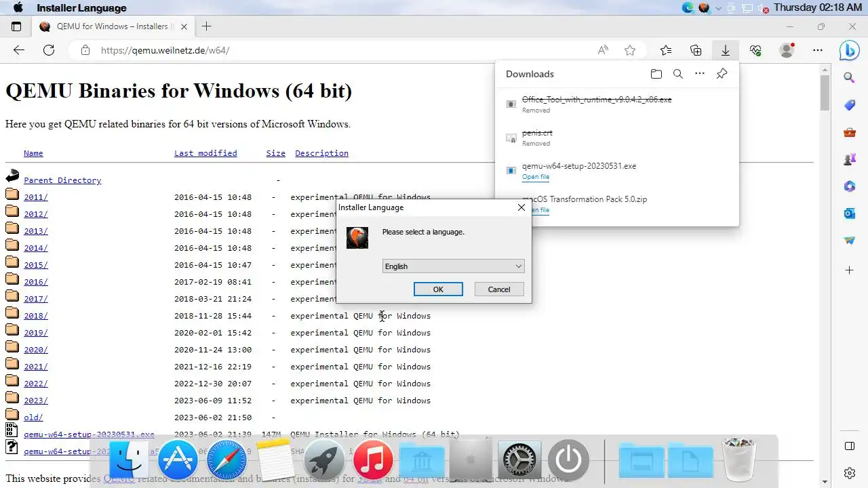Open the English language dropdown
The image size is (868, 488).
point(453,266)
